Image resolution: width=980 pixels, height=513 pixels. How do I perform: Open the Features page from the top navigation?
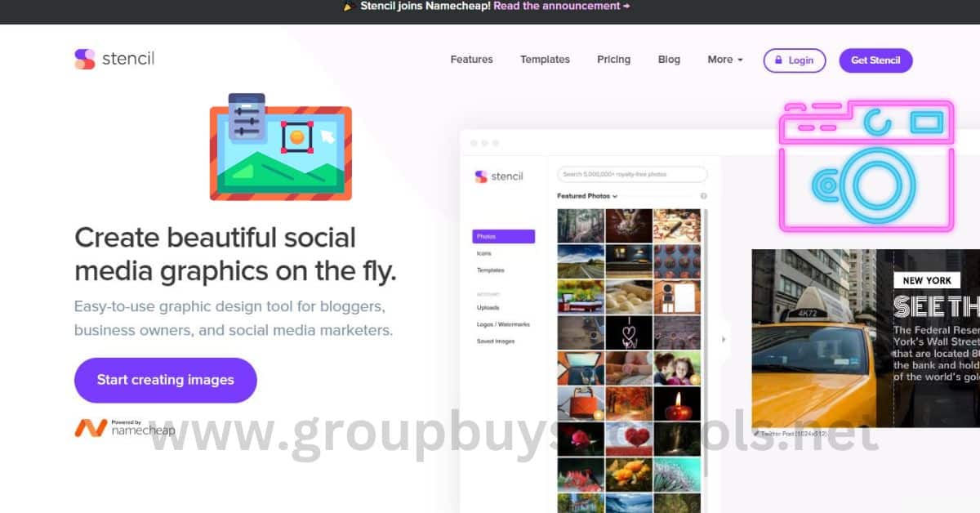point(471,60)
